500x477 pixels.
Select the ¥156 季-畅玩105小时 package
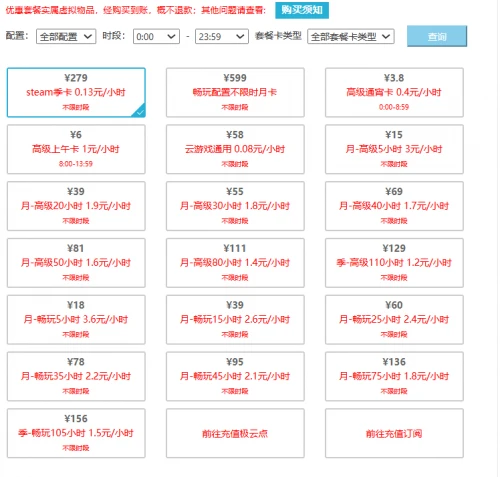pos(76,433)
